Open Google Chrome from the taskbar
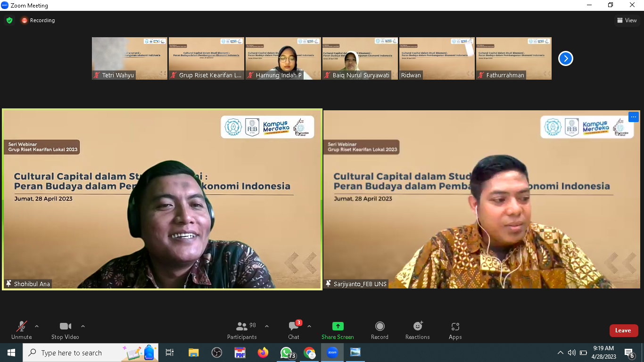The height and width of the screenshot is (362, 644). (309, 353)
